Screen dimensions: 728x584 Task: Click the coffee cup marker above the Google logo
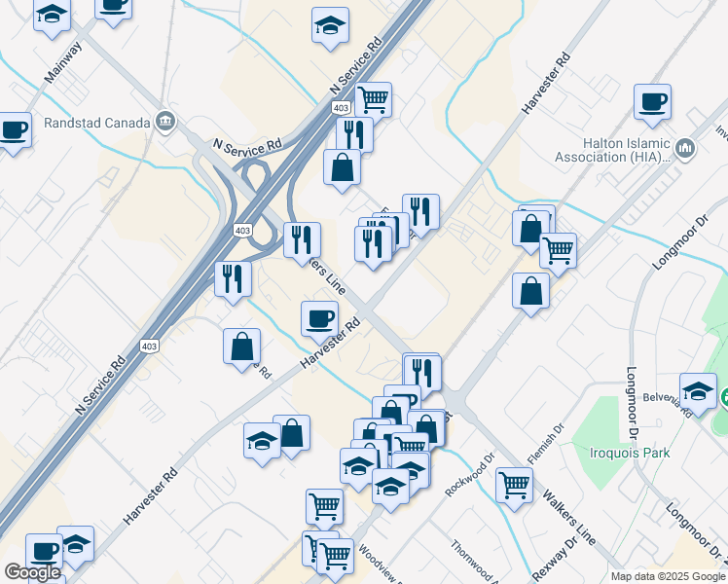click(x=44, y=554)
